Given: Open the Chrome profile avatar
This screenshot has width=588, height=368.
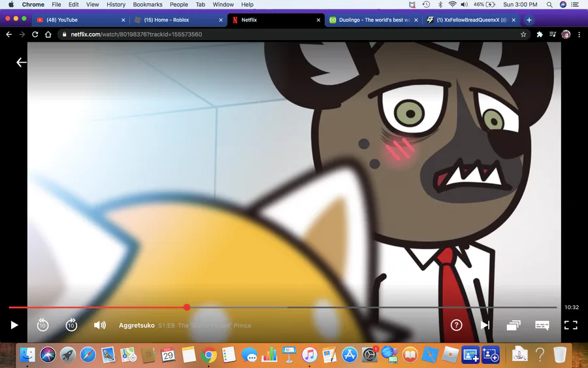Looking at the screenshot, I should tap(566, 34).
